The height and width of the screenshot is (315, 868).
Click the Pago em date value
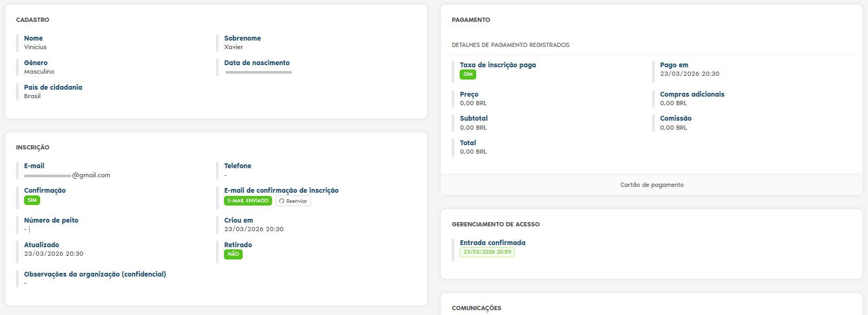pos(689,74)
